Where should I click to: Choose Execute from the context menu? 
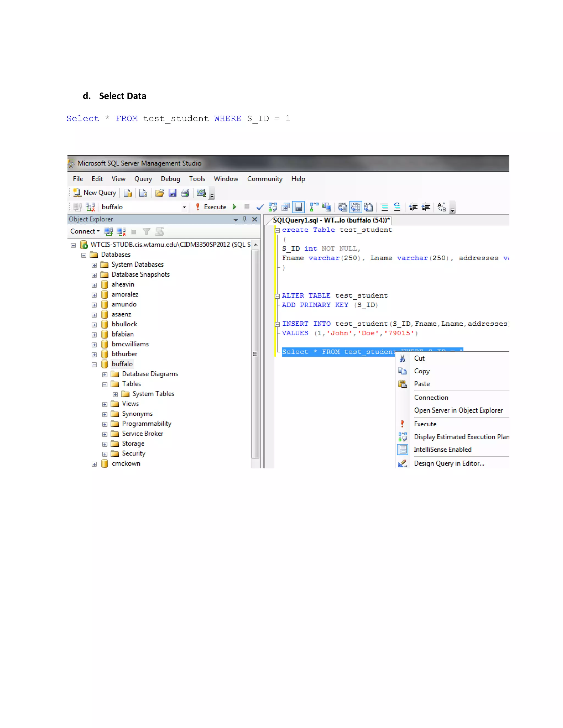coord(425,424)
